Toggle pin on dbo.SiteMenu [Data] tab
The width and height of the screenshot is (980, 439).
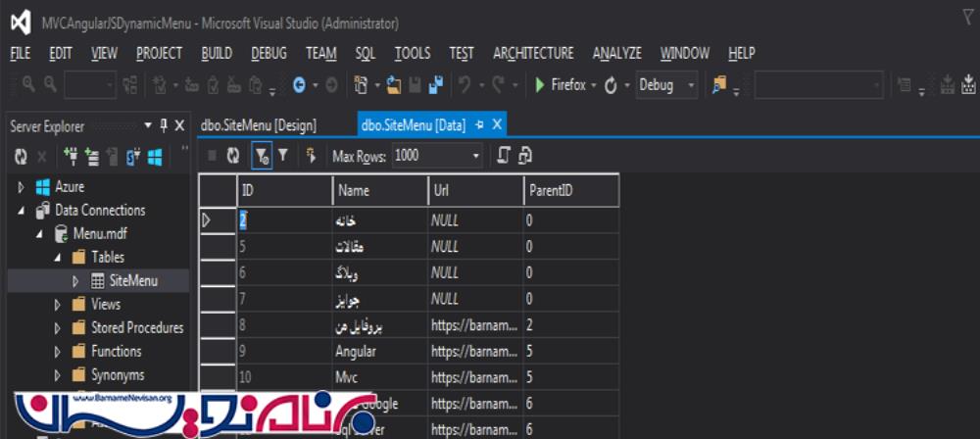point(480,125)
